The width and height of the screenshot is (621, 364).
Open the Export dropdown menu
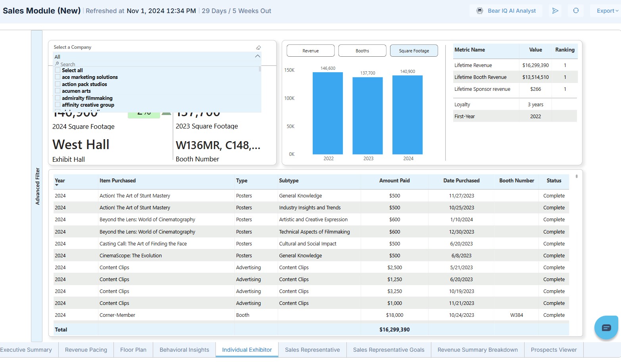coord(607,11)
